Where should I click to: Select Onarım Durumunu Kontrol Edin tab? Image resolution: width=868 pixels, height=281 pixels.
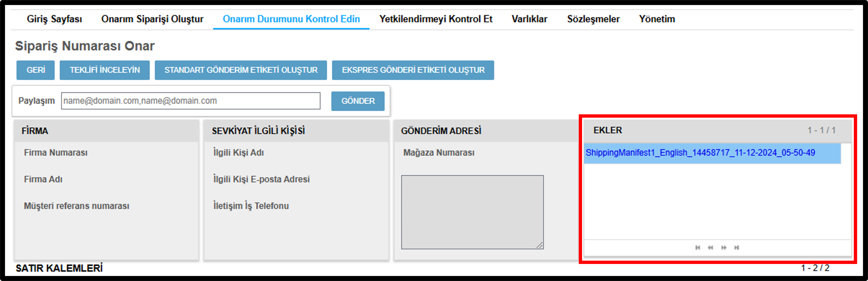click(x=291, y=19)
